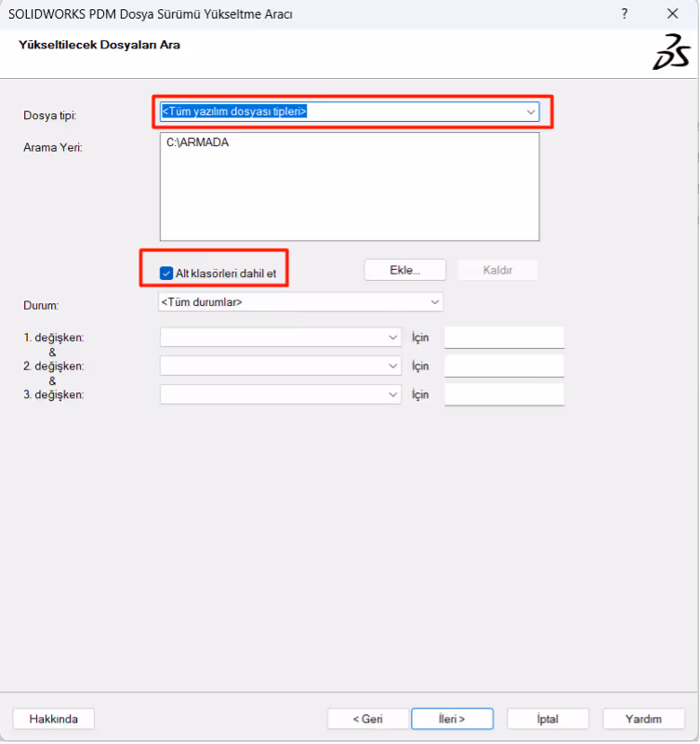This screenshot has height=744, width=700.
Task: Focus the 1. değişken İçin value field
Action: pos(504,338)
